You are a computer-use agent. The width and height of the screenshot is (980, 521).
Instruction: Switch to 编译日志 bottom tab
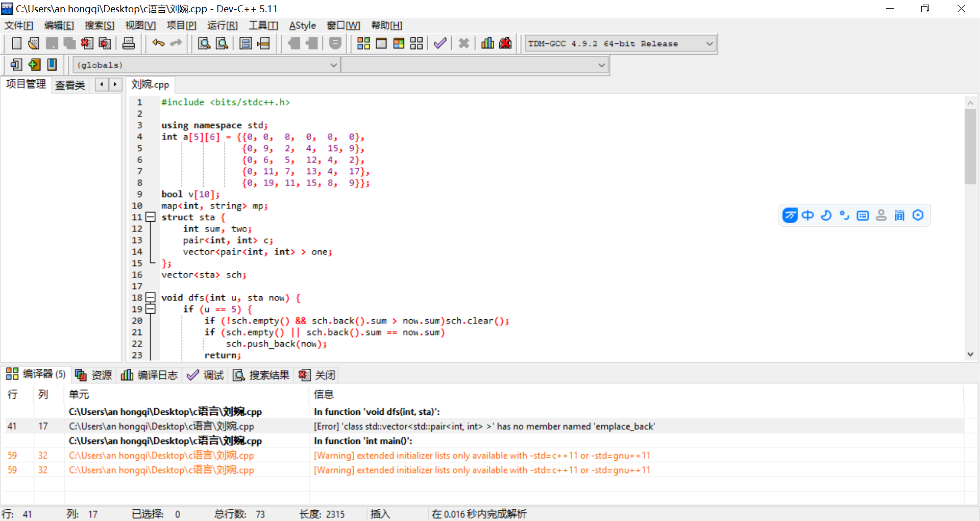[150, 375]
